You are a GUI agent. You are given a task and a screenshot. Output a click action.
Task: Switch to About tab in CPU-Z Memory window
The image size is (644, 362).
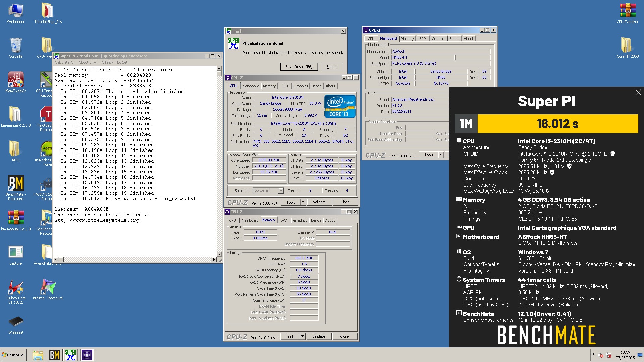pos(330,220)
